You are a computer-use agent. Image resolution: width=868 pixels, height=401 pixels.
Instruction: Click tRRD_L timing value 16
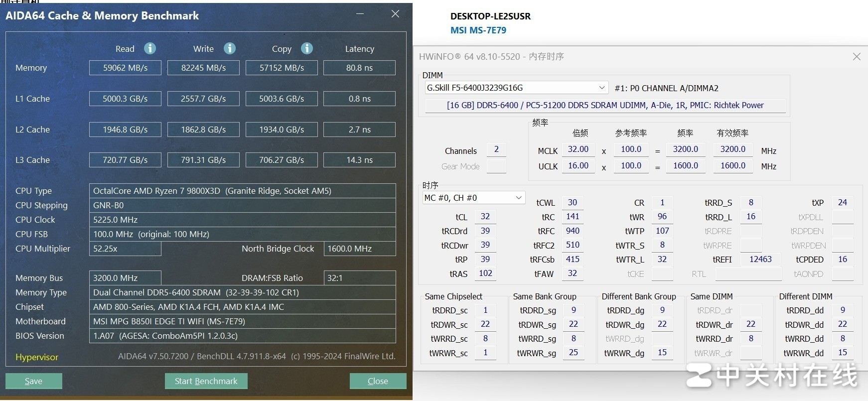coord(751,217)
